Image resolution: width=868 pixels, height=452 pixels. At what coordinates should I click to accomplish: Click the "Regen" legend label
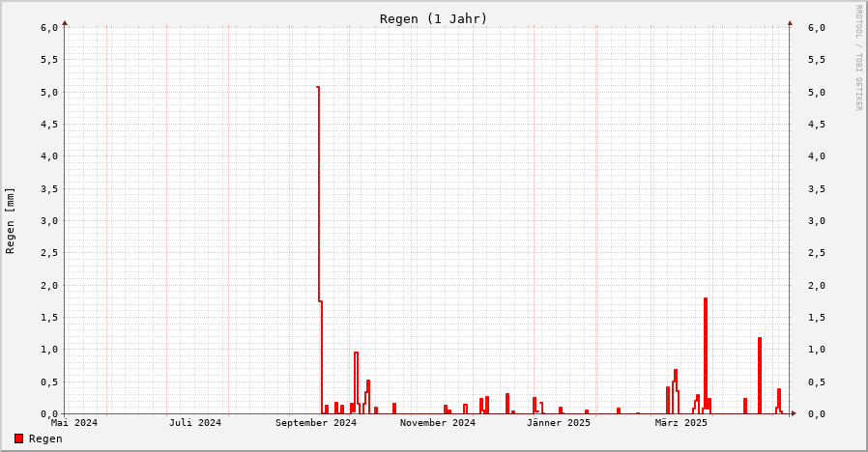(45, 438)
